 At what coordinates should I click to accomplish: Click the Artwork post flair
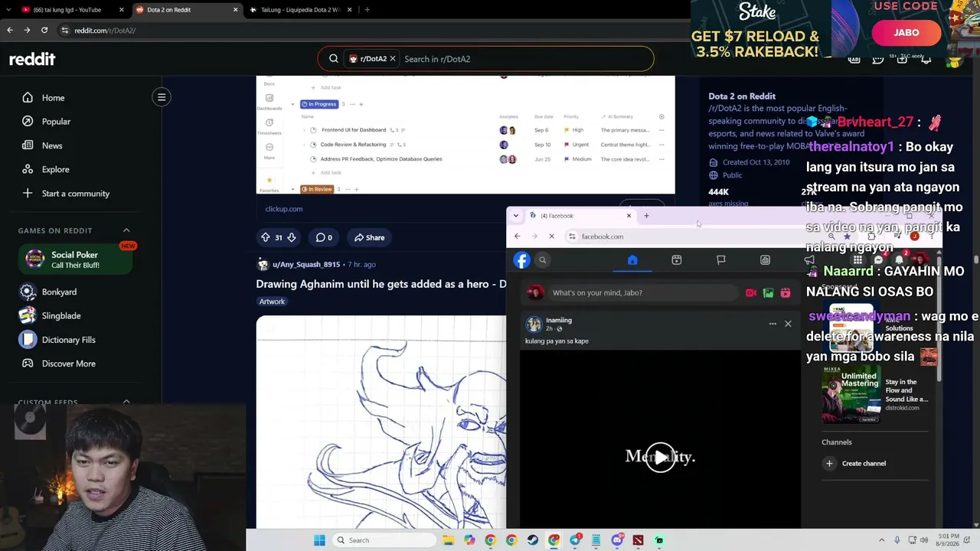tap(272, 302)
